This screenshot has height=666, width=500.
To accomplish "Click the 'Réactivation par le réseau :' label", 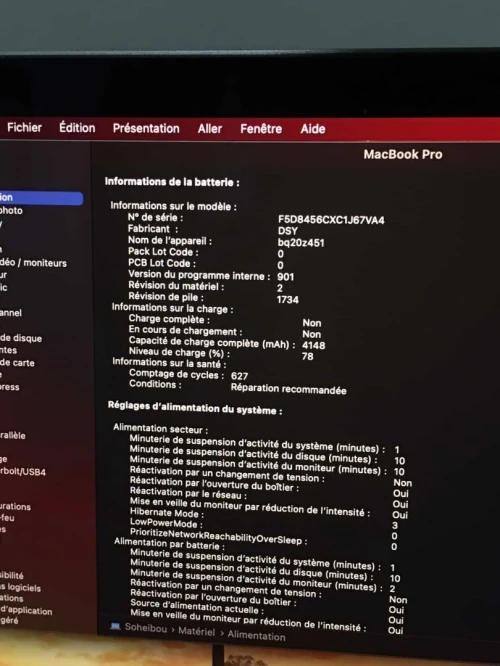I will [188, 494].
